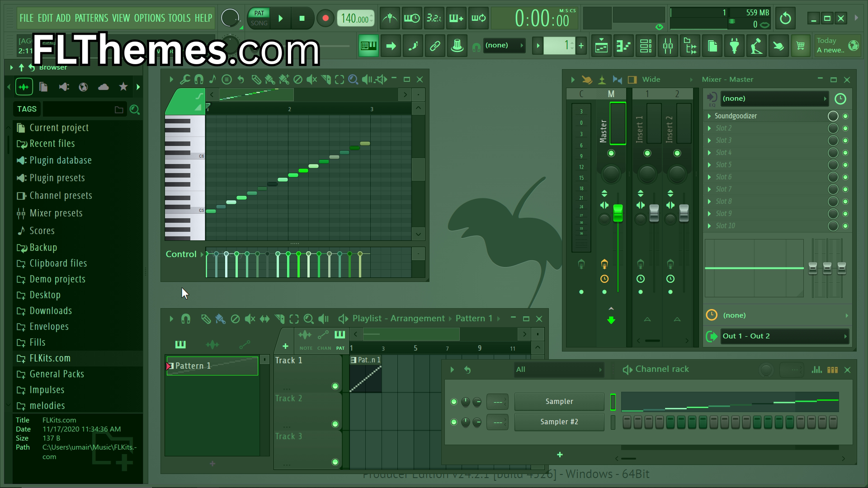Toggle the Master track mute LED
This screenshot has width=868, height=488.
point(611,153)
